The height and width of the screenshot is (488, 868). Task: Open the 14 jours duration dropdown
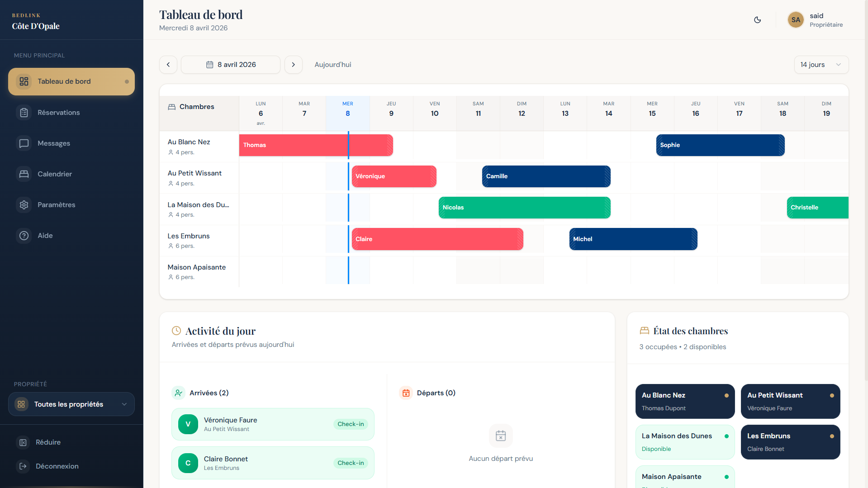pyautogui.click(x=821, y=64)
